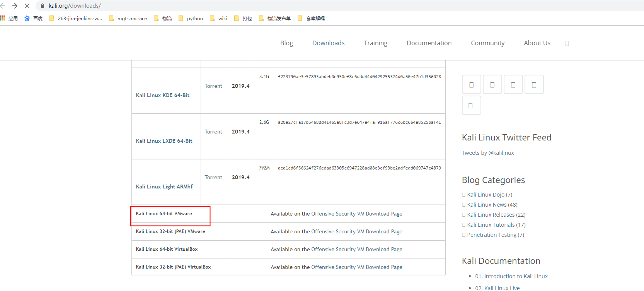The height and width of the screenshot is (291, 644).
Task: Open VM Download Page link for 32-bit VMware
Action: tap(357, 231)
